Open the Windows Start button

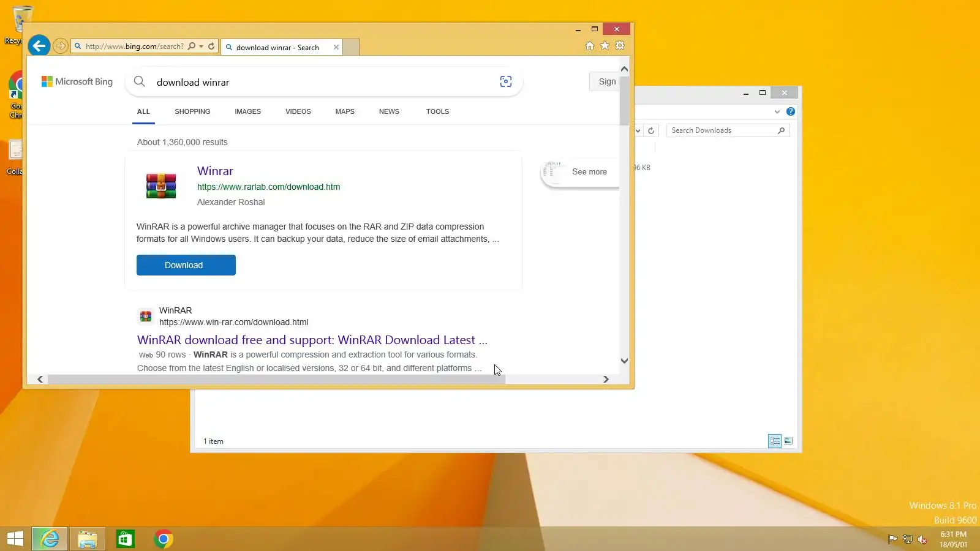click(x=15, y=539)
